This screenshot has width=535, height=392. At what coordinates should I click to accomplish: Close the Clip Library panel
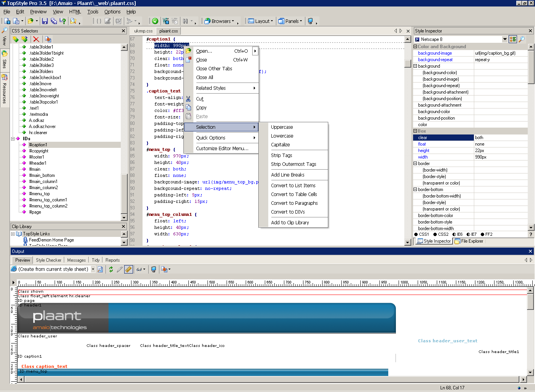click(123, 227)
